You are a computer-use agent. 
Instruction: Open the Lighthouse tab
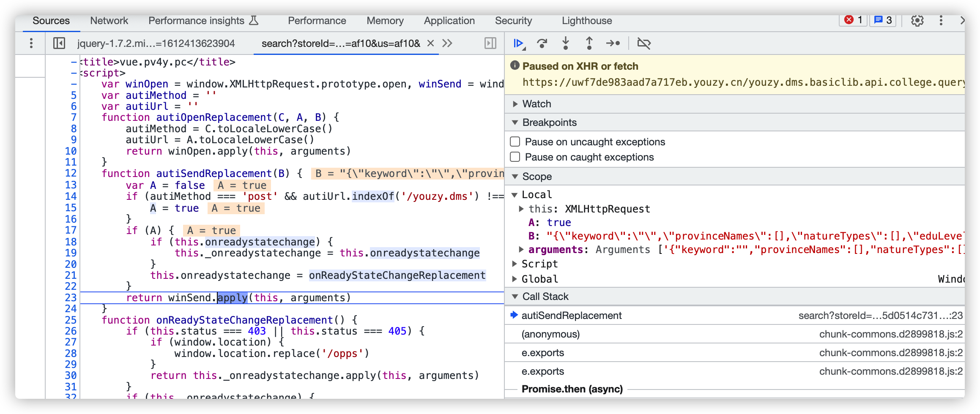point(587,21)
